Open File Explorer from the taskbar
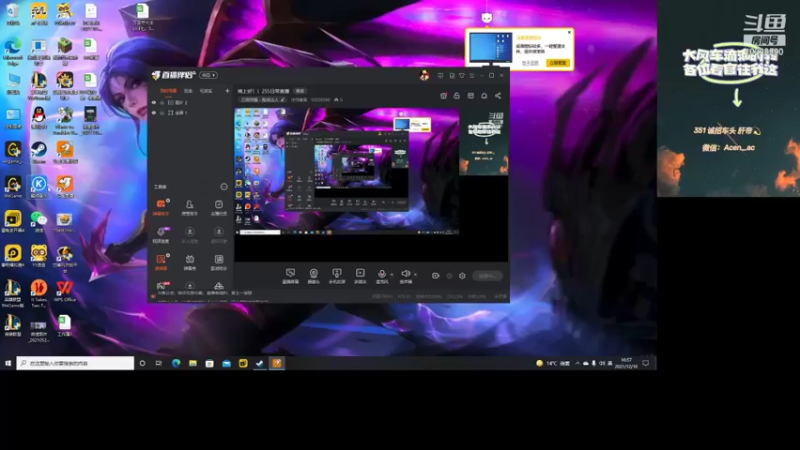This screenshot has width=800, height=450. coord(193,363)
